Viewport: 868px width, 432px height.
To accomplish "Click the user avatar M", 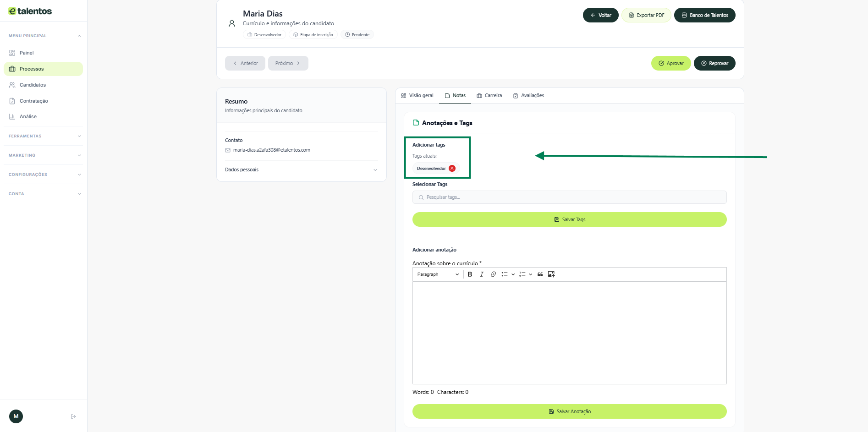I will pyautogui.click(x=16, y=416).
